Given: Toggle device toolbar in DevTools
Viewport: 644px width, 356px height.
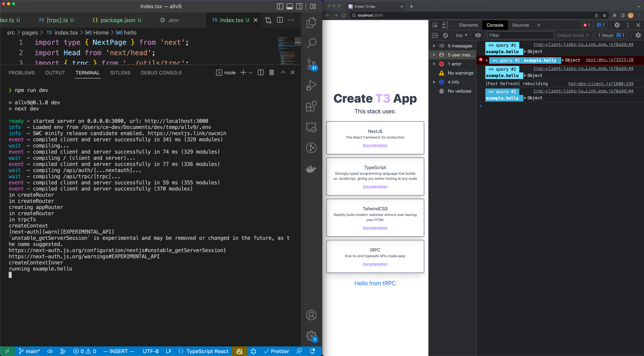Looking at the screenshot, I should click(445, 25).
